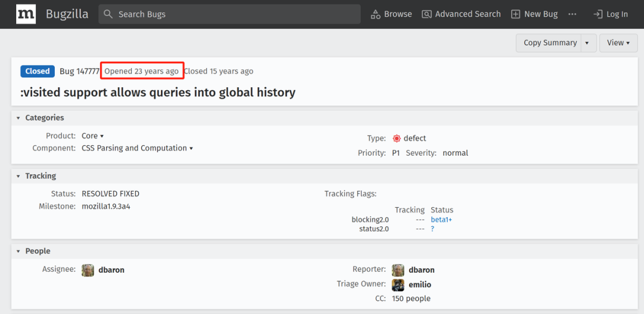Open Browse from the header
This screenshot has width=644, height=314.
(x=391, y=14)
